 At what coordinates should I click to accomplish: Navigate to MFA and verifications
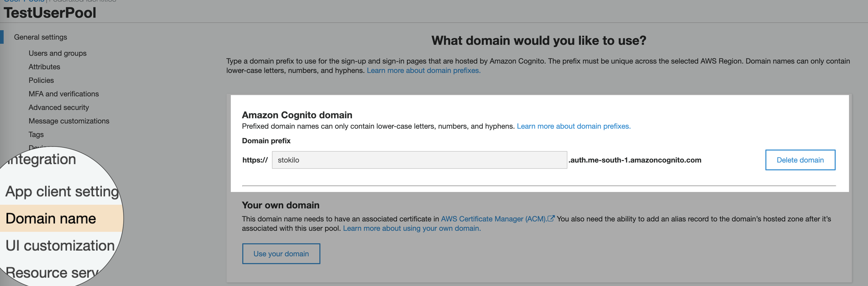click(63, 94)
